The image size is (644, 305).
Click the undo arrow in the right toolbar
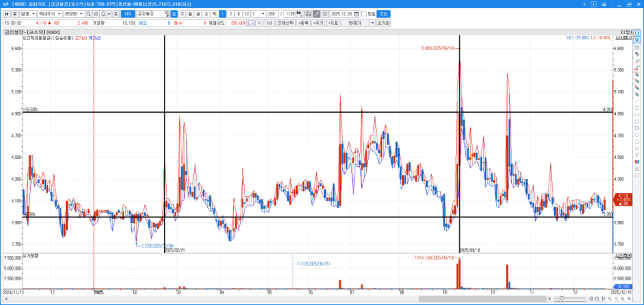click(637, 54)
